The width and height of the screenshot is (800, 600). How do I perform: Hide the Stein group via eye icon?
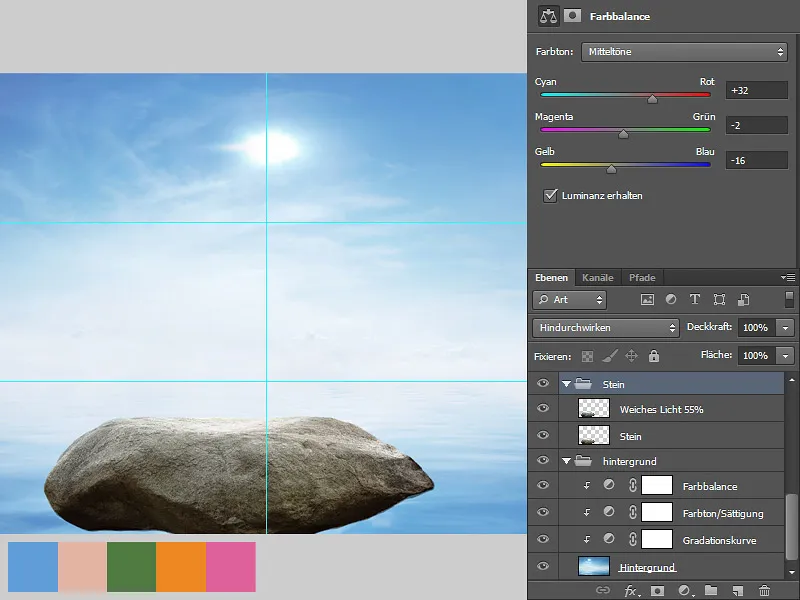click(543, 383)
